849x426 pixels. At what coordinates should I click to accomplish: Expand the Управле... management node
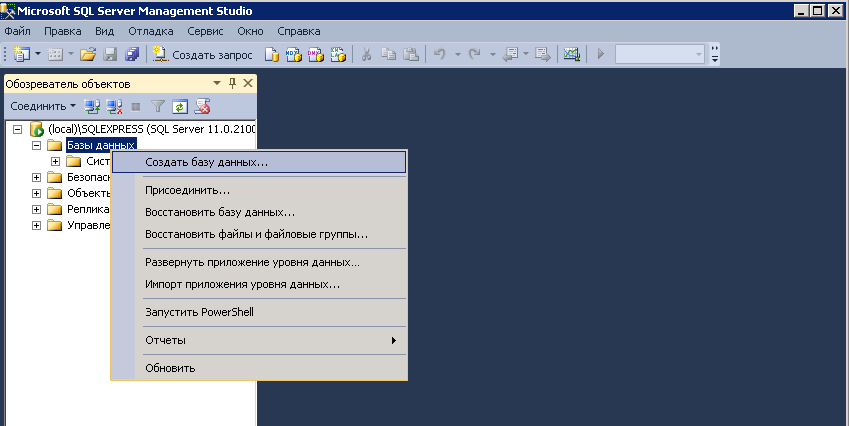[36, 225]
